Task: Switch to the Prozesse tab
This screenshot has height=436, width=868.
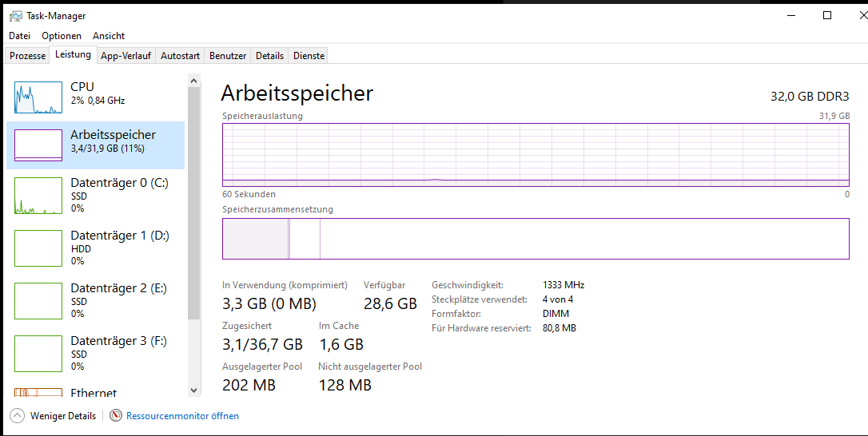Action: 28,56
